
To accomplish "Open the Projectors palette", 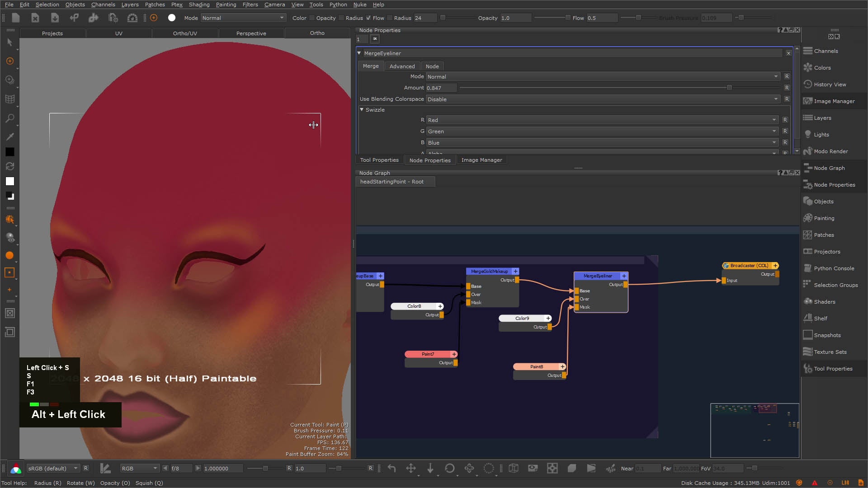I will click(827, 252).
